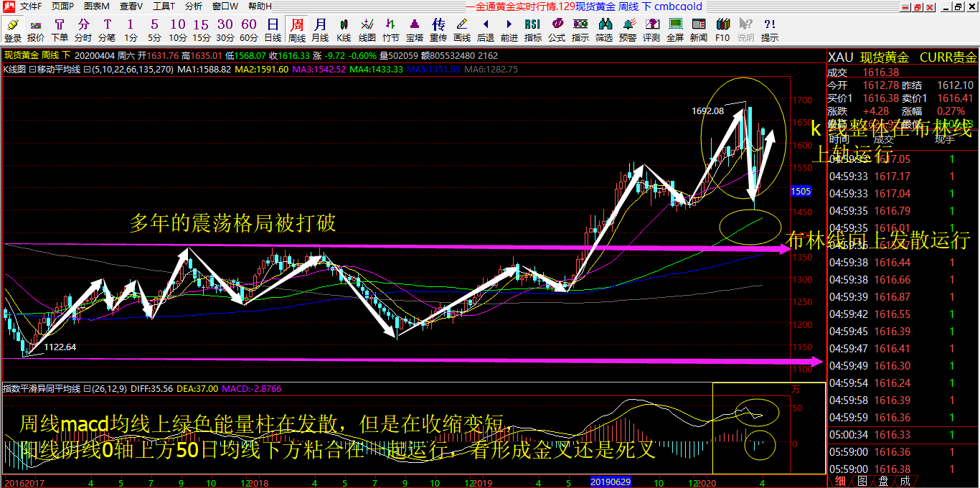Click the 1692.08 high price label
Image resolution: width=980 pixels, height=488 pixels.
[x=707, y=111]
